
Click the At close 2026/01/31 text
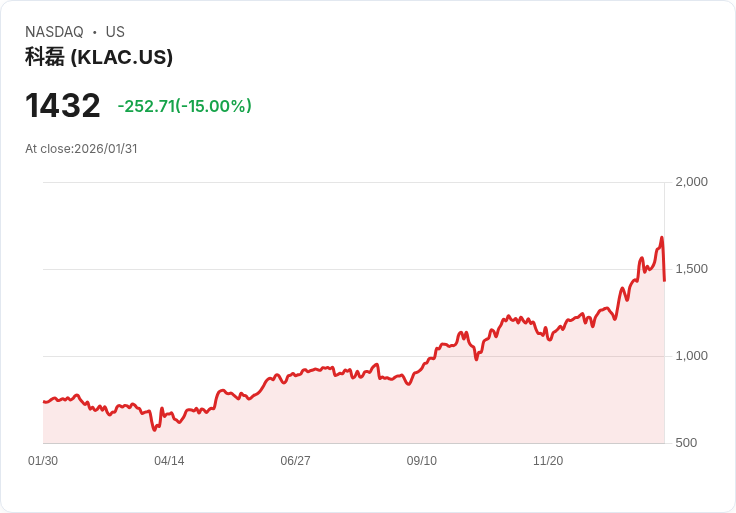click(x=81, y=149)
